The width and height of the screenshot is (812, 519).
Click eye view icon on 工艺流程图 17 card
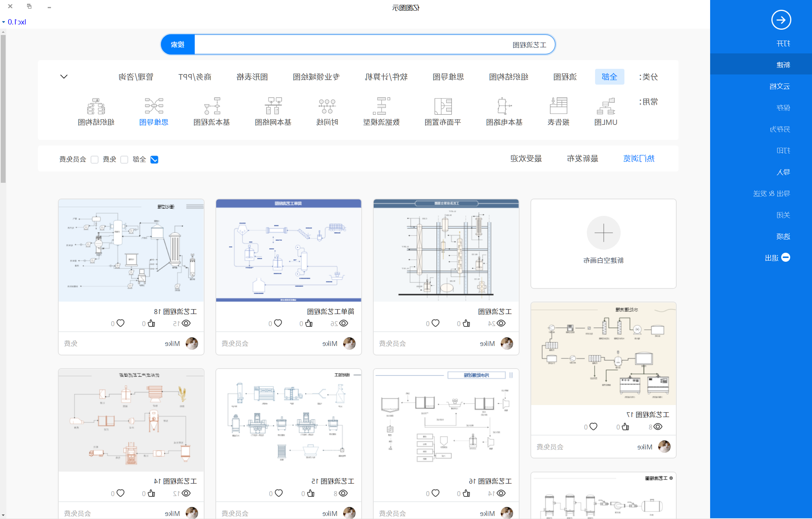tap(658, 426)
